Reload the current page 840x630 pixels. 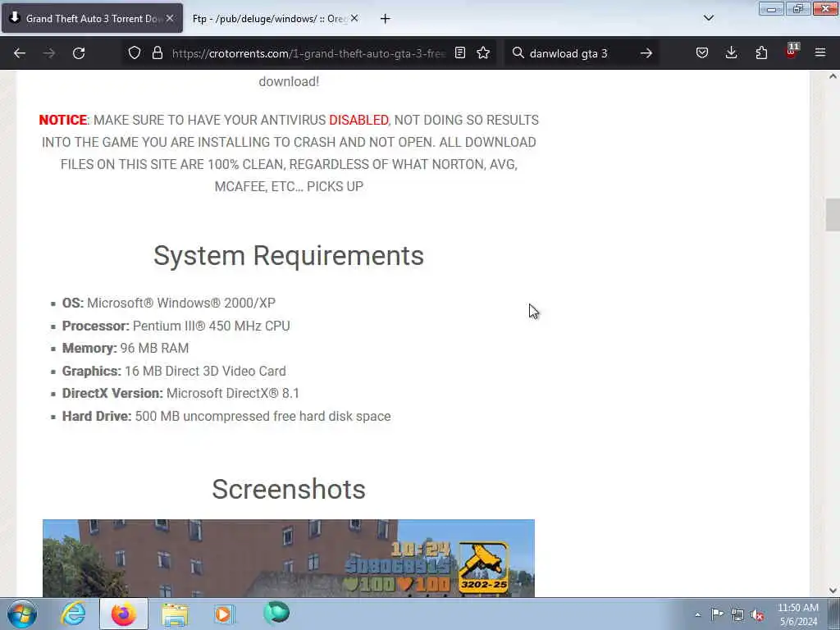[79, 53]
